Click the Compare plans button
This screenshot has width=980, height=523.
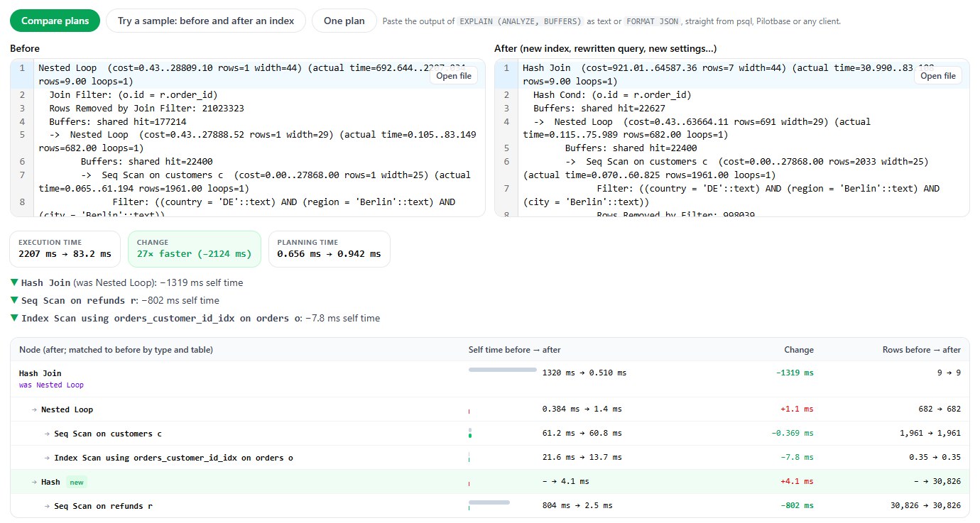tap(55, 21)
